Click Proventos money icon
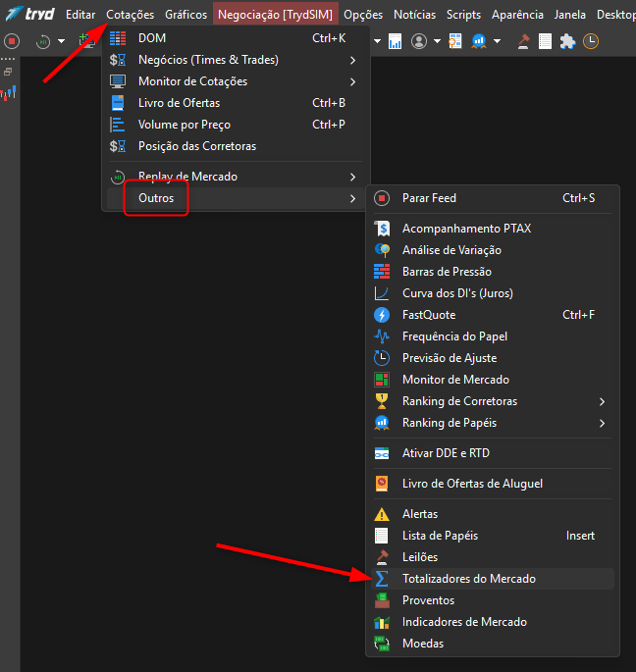Viewport: 636px width, 672px height. point(382,600)
